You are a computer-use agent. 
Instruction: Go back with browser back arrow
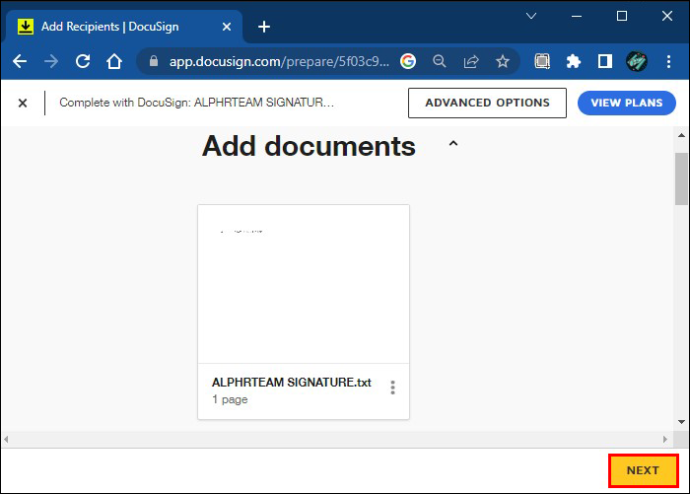click(20, 61)
